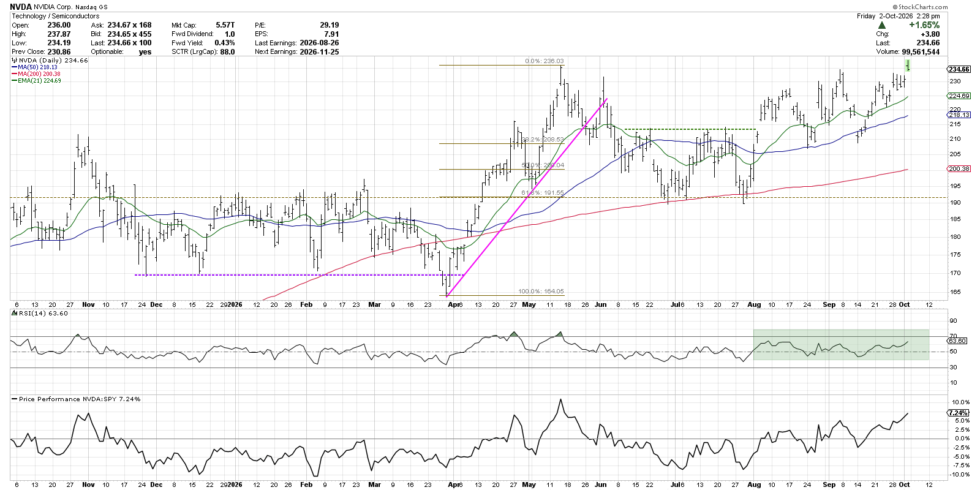The height and width of the screenshot is (490, 980).
Task: Click the 234.66 current price axis tag
Action: tap(959, 69)
